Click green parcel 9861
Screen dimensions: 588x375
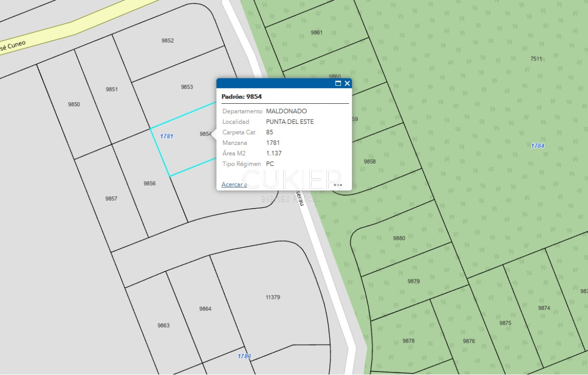coord(316,32)
